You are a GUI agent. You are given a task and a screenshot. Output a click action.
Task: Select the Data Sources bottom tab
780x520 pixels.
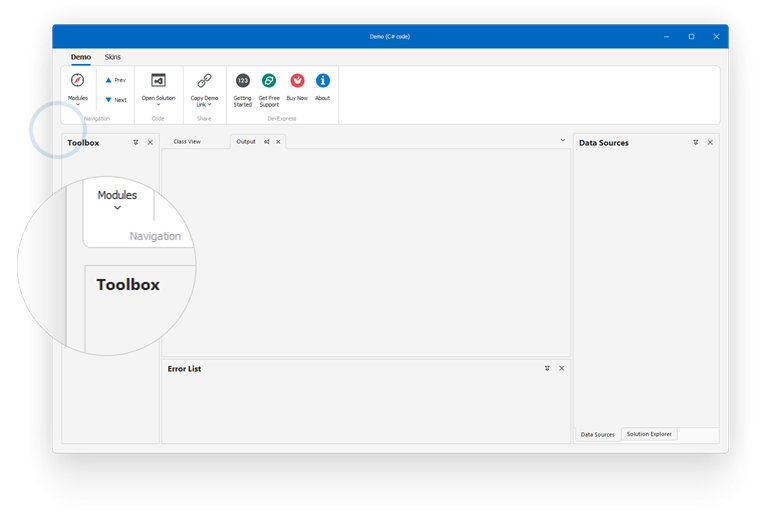click(x=597, y=434)
